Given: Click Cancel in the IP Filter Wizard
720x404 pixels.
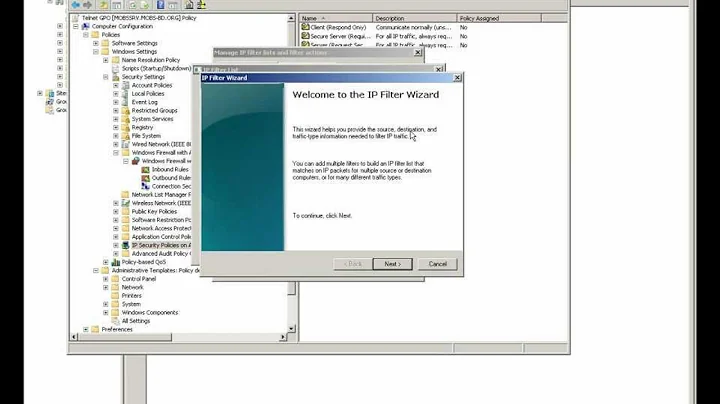Looking at the screenshot, I should click(438, 264).
